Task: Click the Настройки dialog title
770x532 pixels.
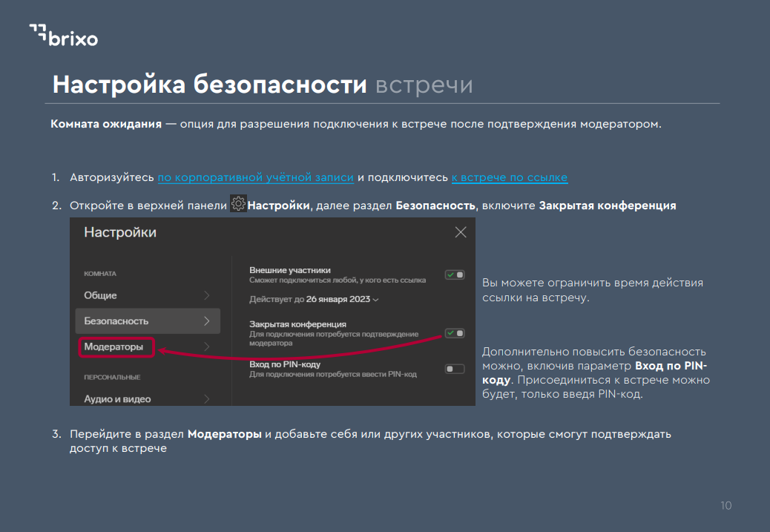Action: click(x=120, y=232)
